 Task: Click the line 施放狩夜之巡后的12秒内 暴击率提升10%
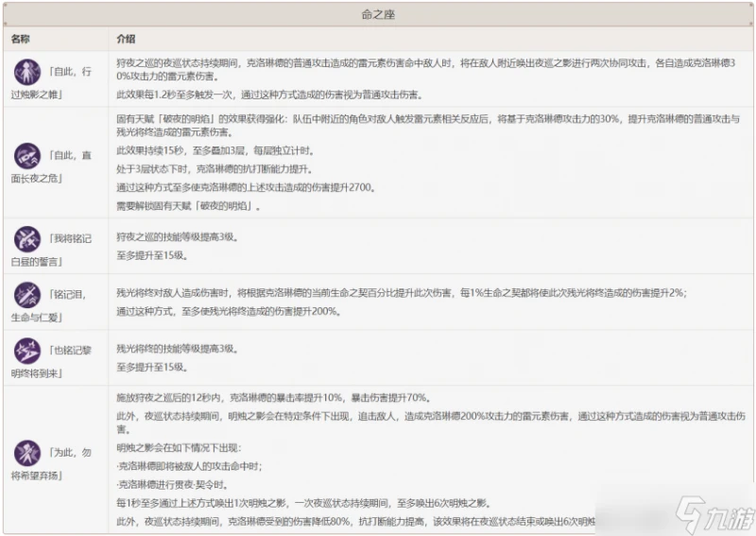[x=274, y=398]
